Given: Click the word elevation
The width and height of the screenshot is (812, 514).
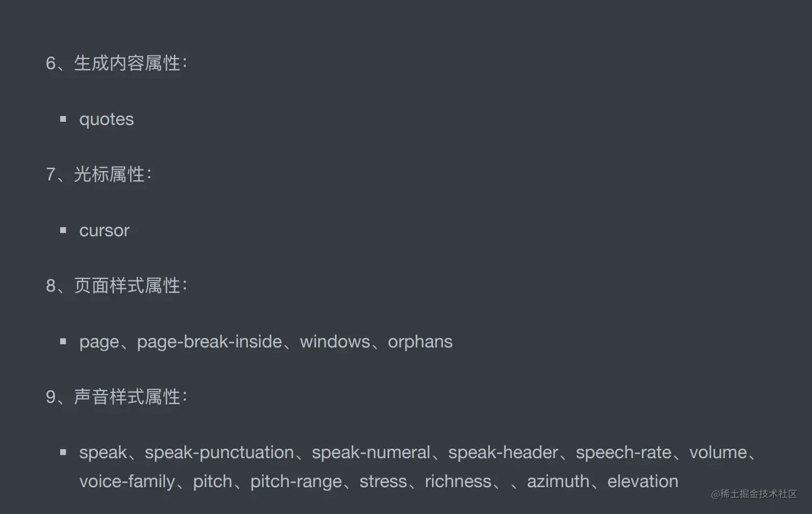Looking at the screenshot, I should tap(643, 482).
